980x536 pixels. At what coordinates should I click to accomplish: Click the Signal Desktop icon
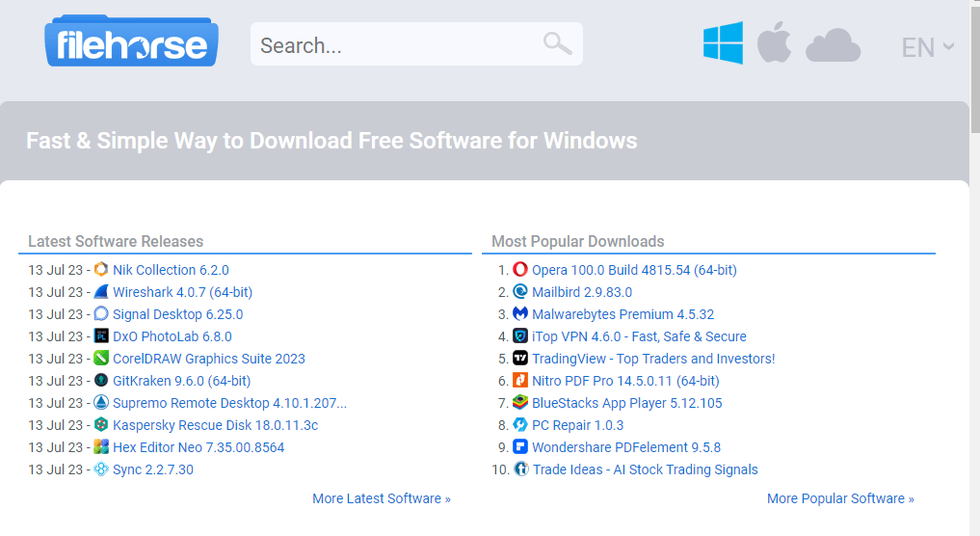pyautogui.click(x=101, y=314)
